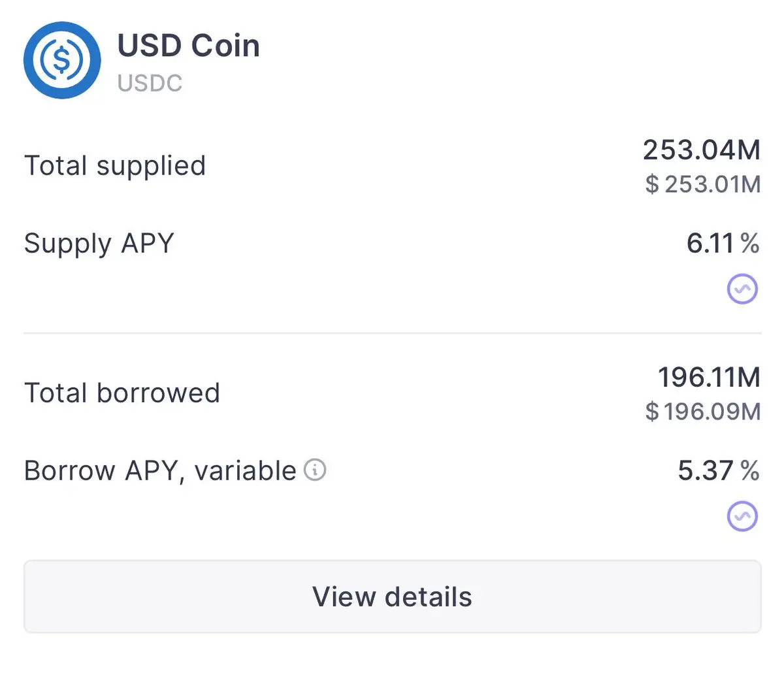The image size is (784, 673).
Task: Click the $253.01M supplied USD value
Action: pos(703,184)
